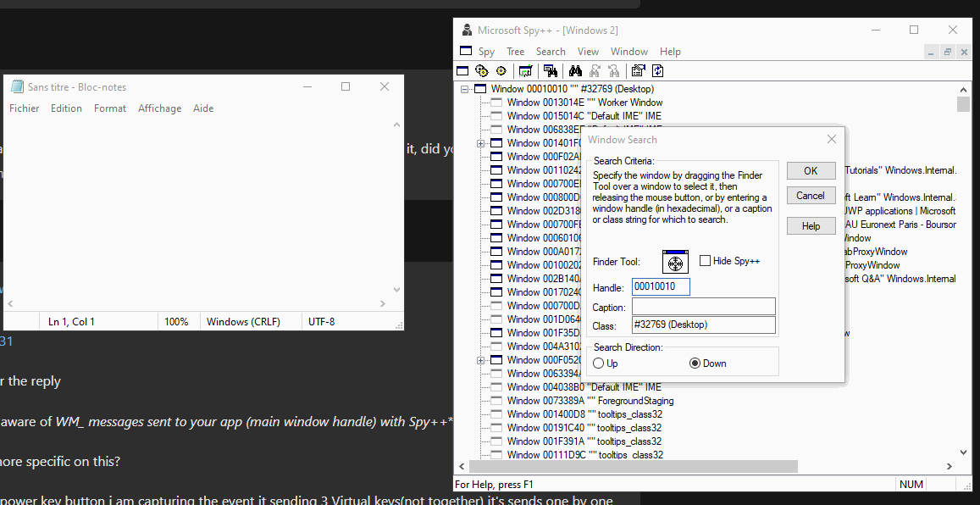Close the Window Search dialog
Viewport: 980px width, 505px height.
[x=831, y=139]
